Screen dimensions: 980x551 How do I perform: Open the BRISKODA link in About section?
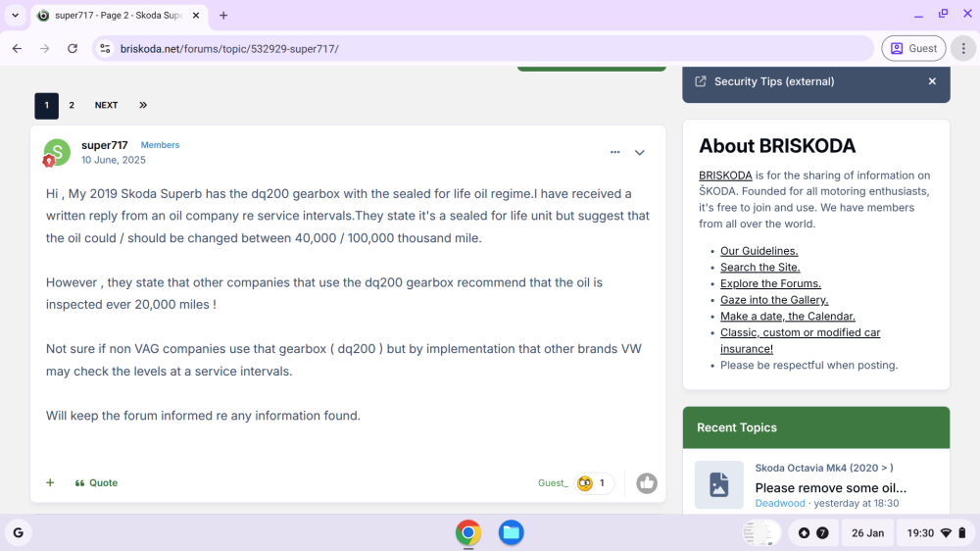725,175
